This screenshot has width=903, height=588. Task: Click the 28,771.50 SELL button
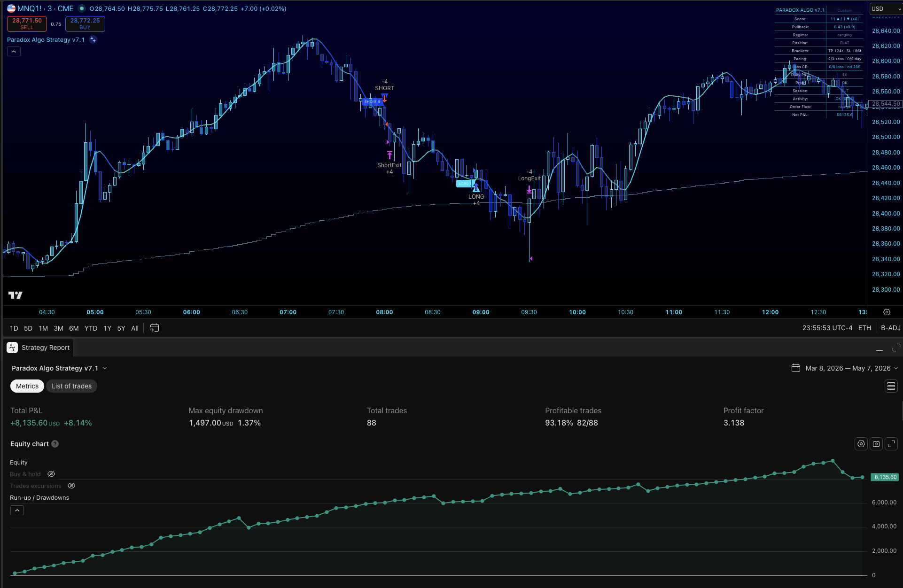pos(27,23)
